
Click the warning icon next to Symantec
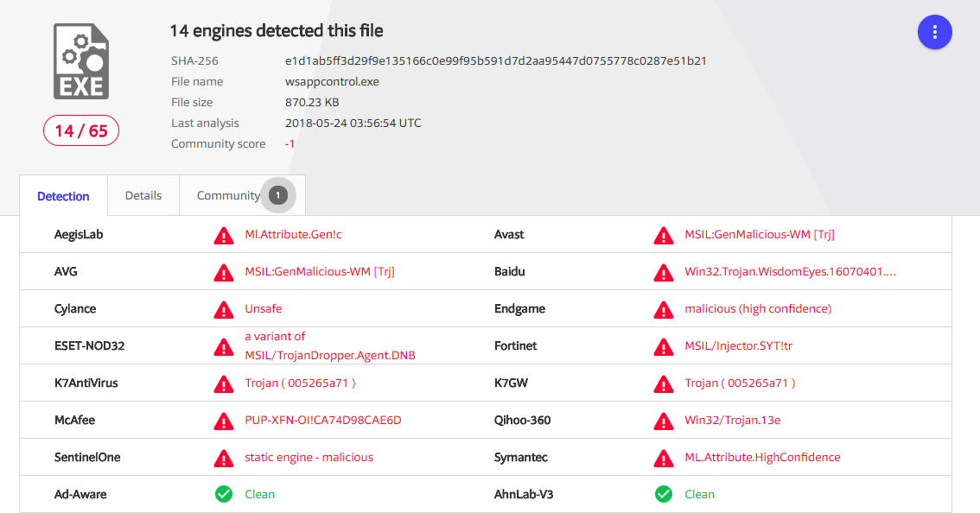coord(664,458)
